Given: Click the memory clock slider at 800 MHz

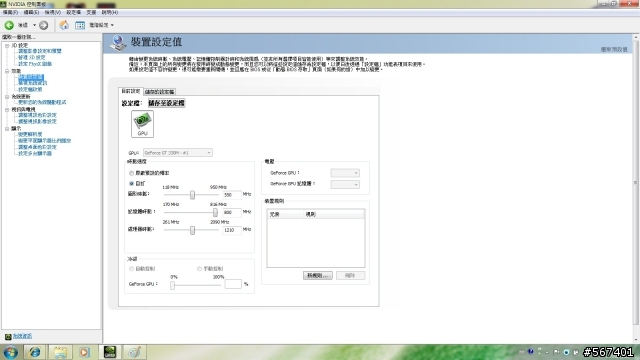Looking at the screenshot, I should coord(215,212).
